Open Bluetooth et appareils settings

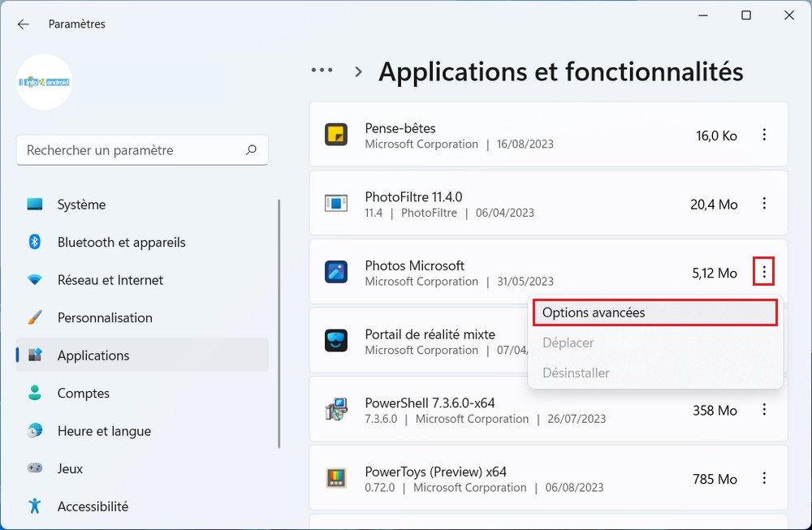tap(142, 242)
